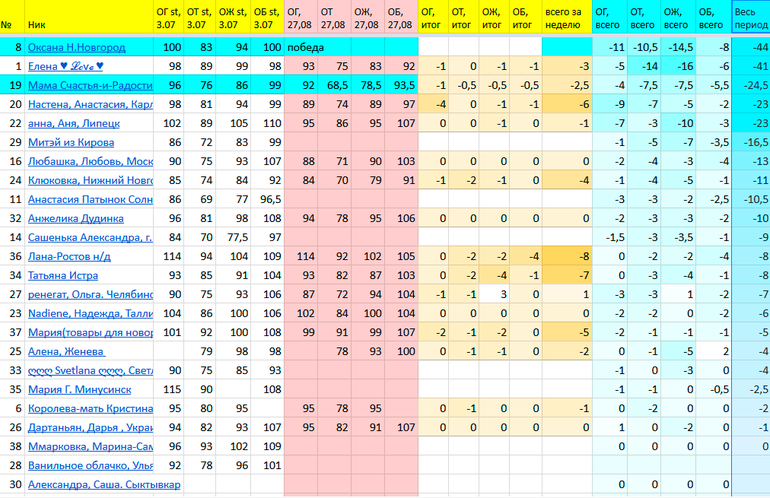Open the Лана-Ростов н/д link
This screenshot has width=770, height=498.
pos(72,256)
